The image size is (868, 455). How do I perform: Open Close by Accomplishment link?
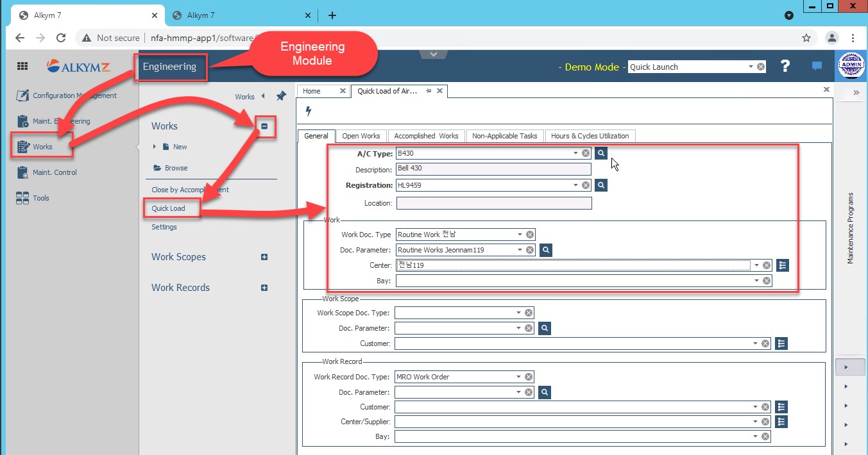click(x=190, y=190)
